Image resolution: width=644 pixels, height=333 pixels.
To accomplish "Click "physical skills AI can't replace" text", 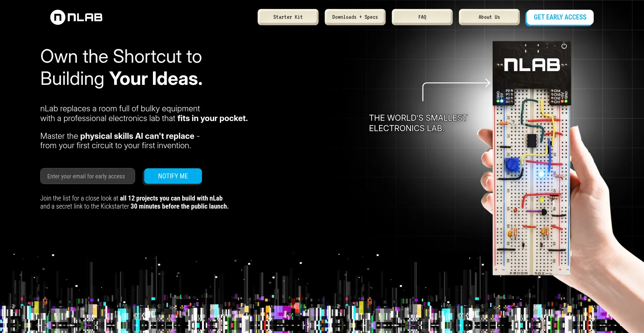I will pos(137,136).
